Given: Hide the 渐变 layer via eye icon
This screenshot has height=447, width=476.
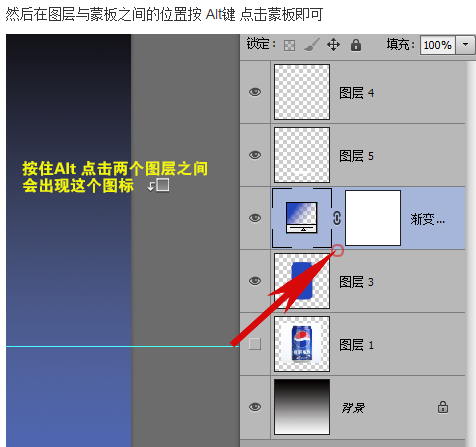Looking at the screenshot, I should pyautogui.click(x=255, y=218).
